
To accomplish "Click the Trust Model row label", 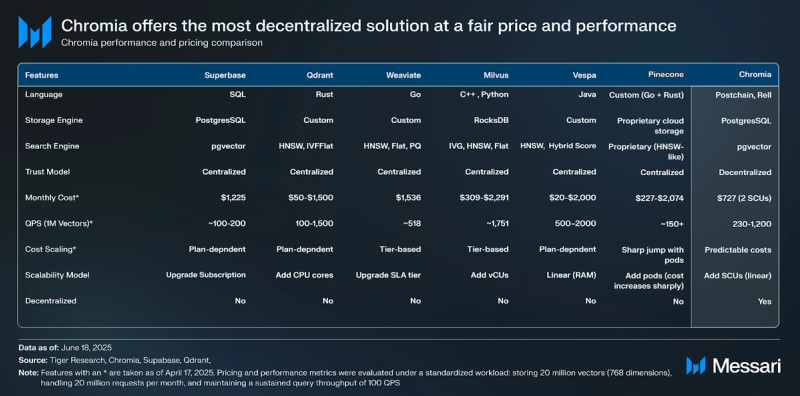I will [x=47, y=171].
